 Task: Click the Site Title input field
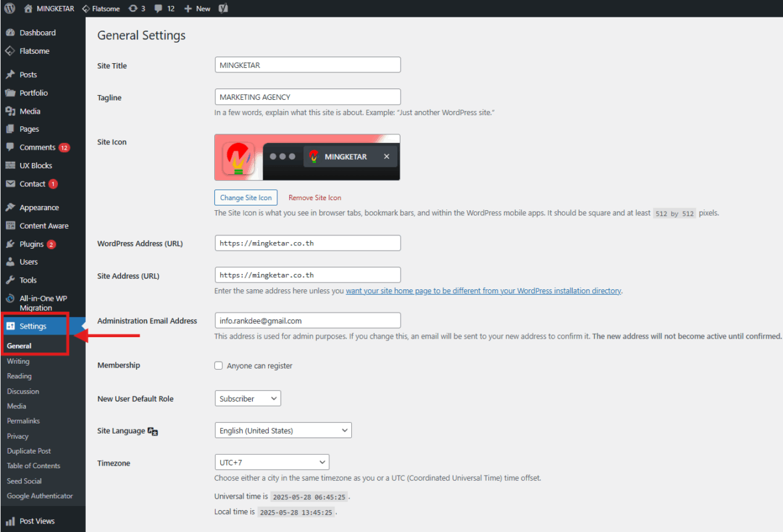point(307,65)
